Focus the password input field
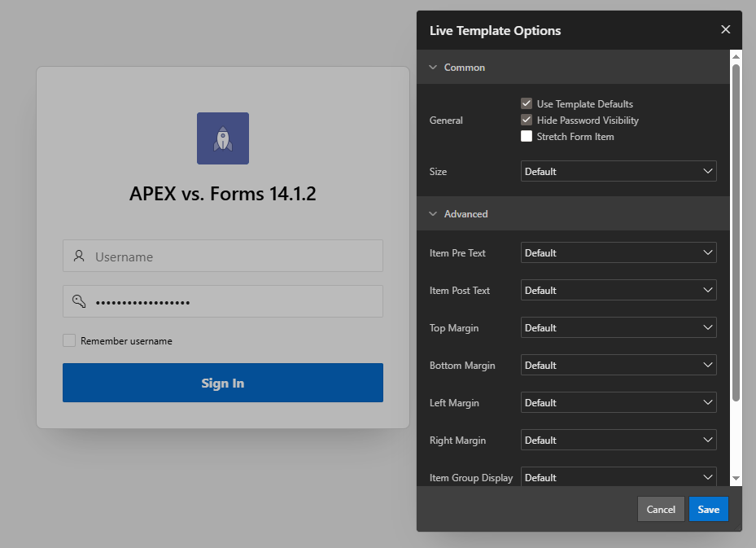 (223, 301)
